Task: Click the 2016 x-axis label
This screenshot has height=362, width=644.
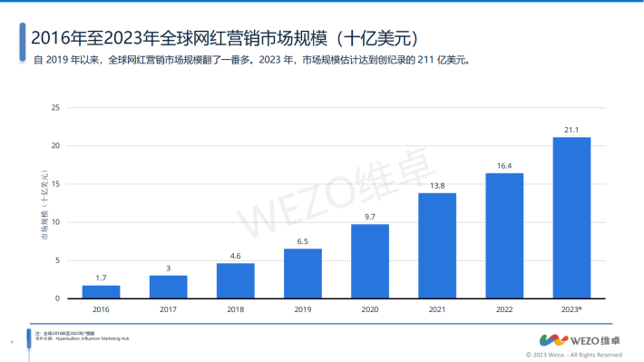Action: pyautogui.click(x=101, y=309)
